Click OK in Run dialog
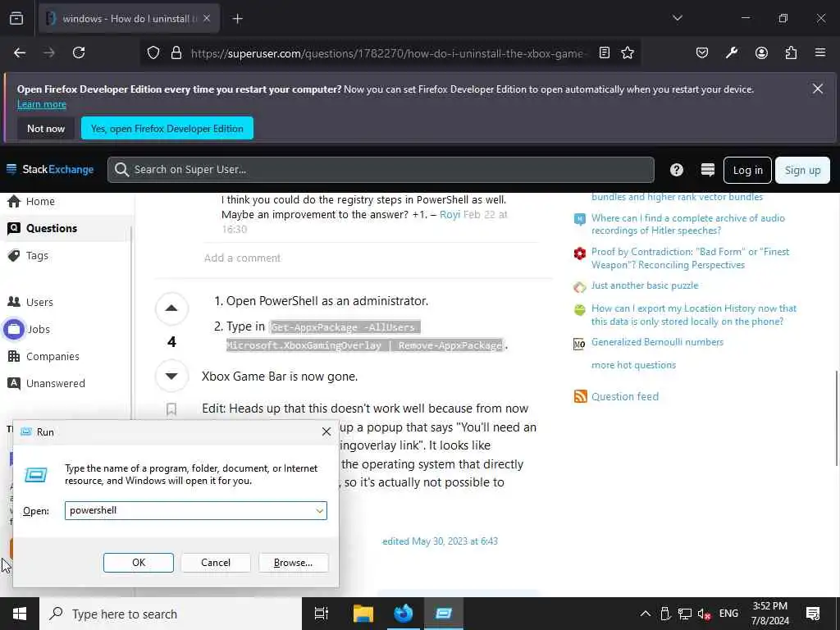The width and height of the screenshot is (840, 630). [x=138, y=563]
